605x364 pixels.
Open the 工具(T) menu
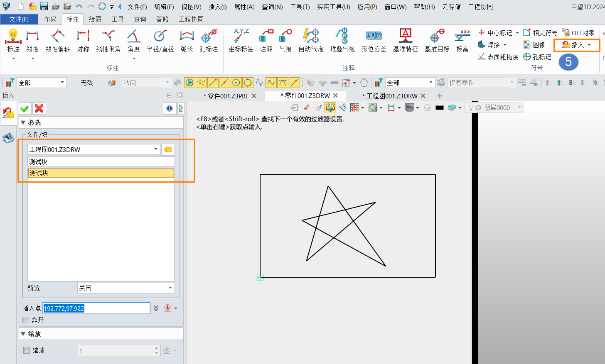tap(300, 7)
